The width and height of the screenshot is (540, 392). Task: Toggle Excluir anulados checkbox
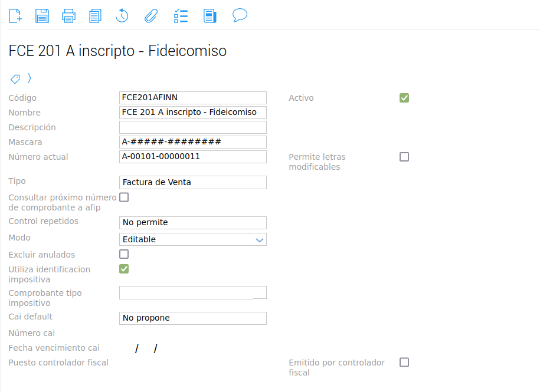tap(124, 255)
